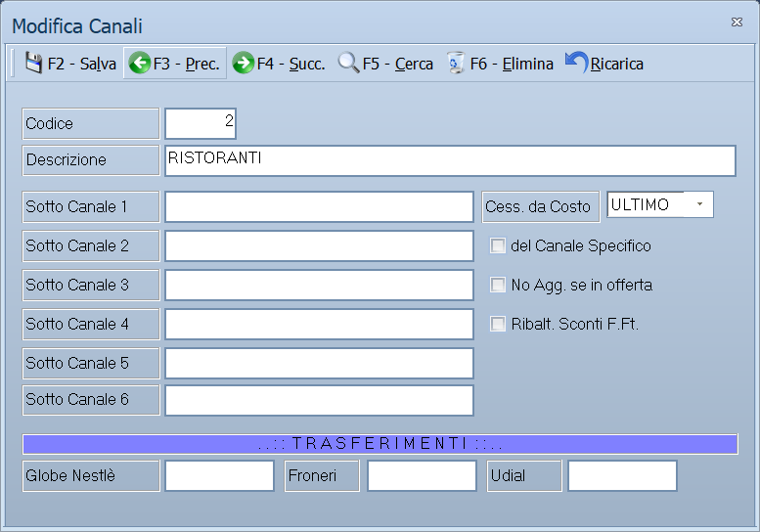Click the Codice label
This screenshot has height=532, width=760.
pos(91,123)
